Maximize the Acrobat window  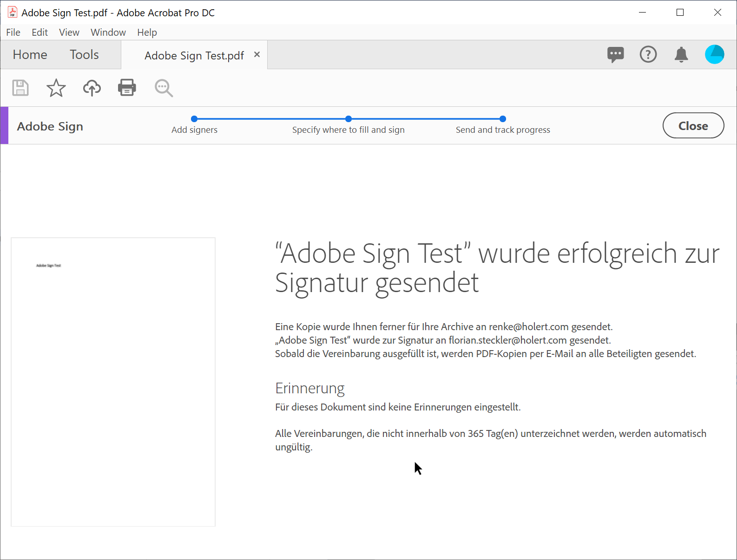680,13
